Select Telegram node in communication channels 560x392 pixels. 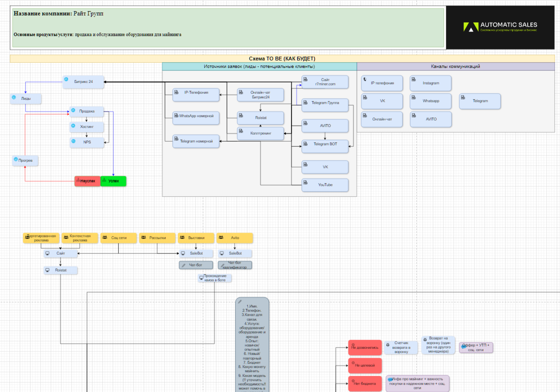pyautogui.click(x=480, y=101)
